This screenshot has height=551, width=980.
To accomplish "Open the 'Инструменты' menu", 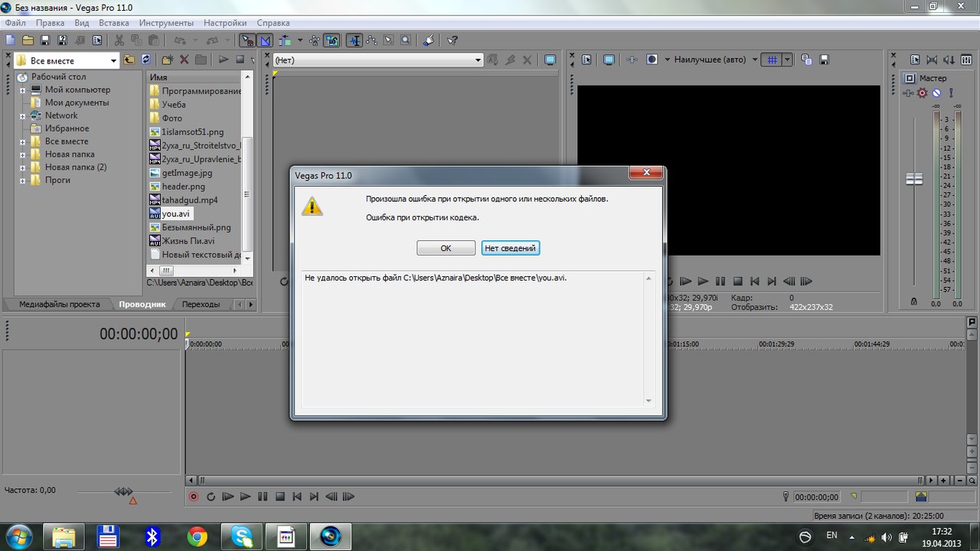I will [166, 23].
